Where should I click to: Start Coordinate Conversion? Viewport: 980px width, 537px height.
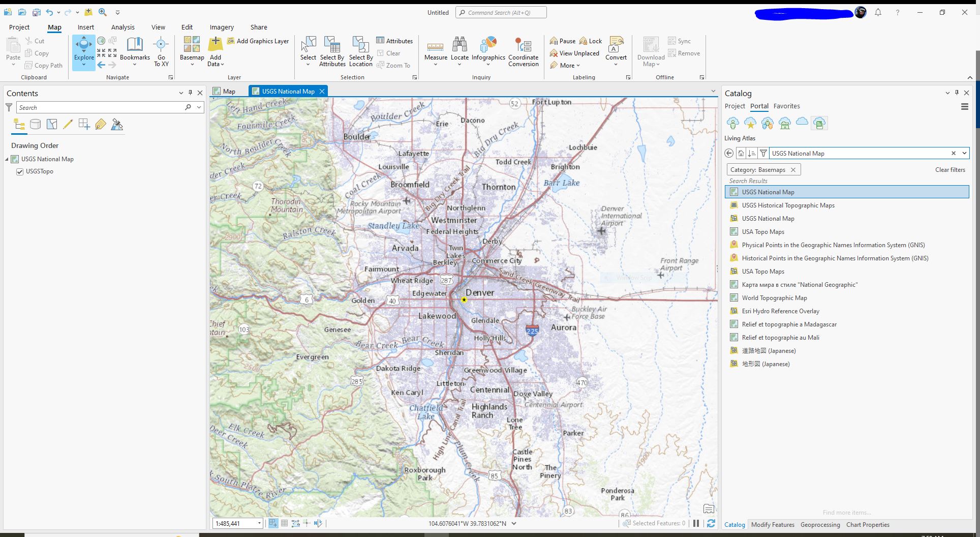tap(523, 51)
